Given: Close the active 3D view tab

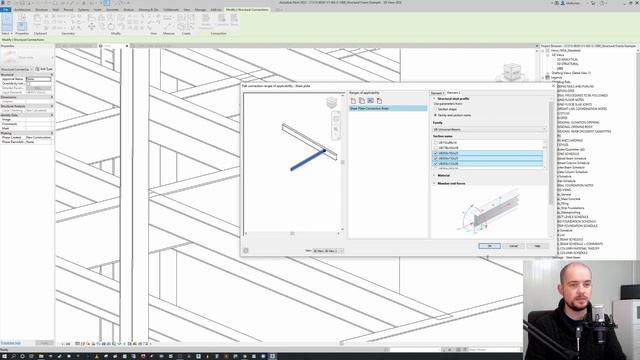Looking at the screenshot, I should 127,46.
